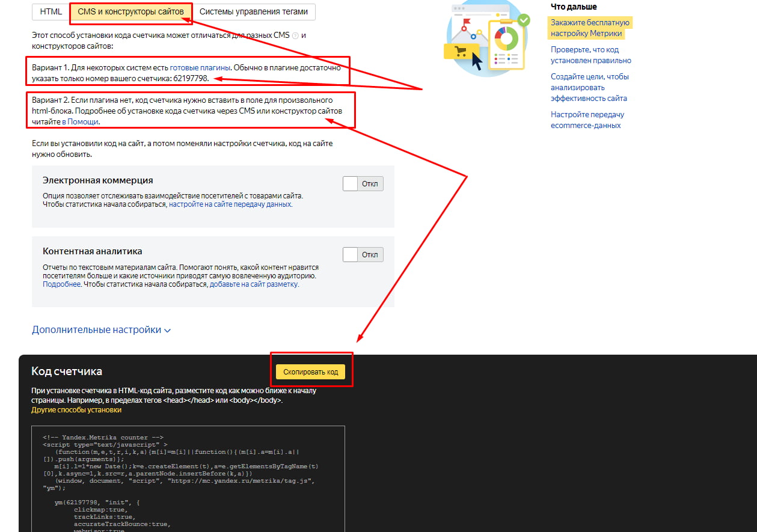
Task: Open the help icon next to CMS
Action: 295,35
